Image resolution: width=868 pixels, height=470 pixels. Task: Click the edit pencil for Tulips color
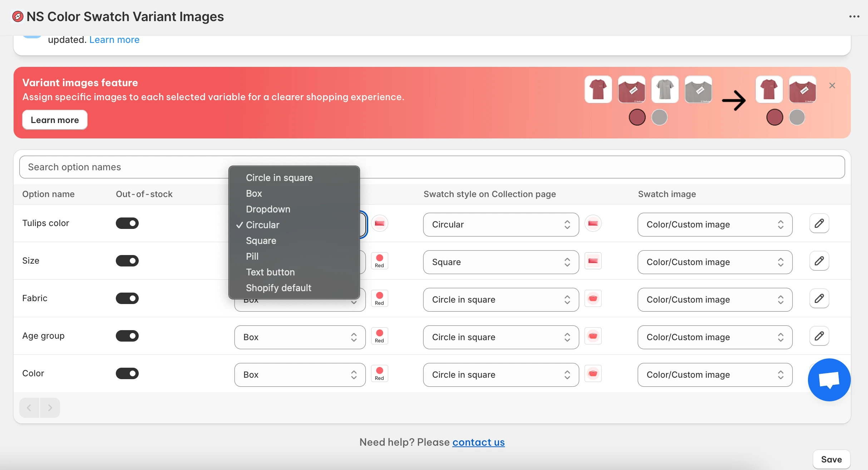(819, 224)
